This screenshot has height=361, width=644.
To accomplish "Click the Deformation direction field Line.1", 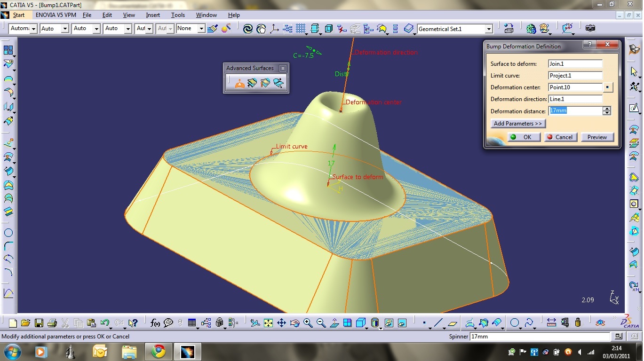I will point(575,99).
